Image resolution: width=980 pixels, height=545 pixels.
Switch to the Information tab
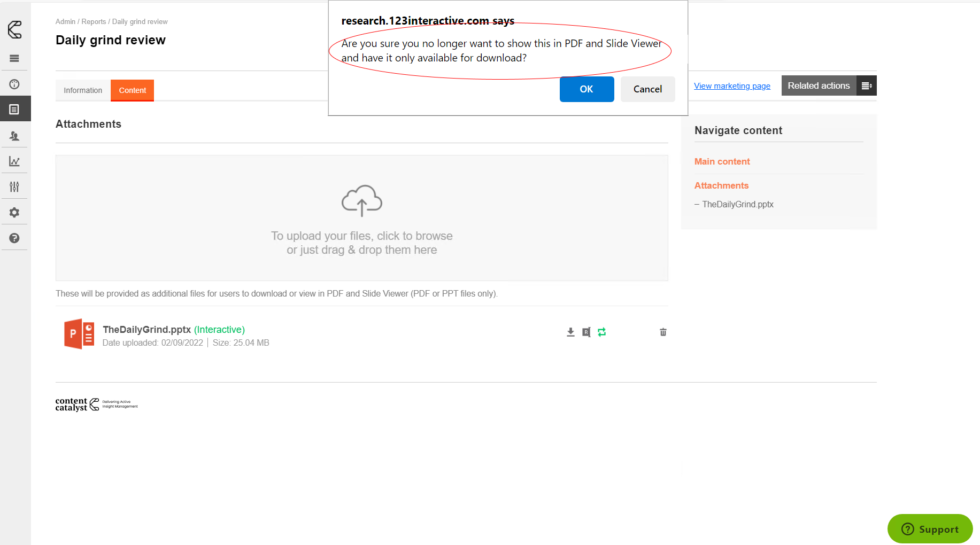point(82,90)
